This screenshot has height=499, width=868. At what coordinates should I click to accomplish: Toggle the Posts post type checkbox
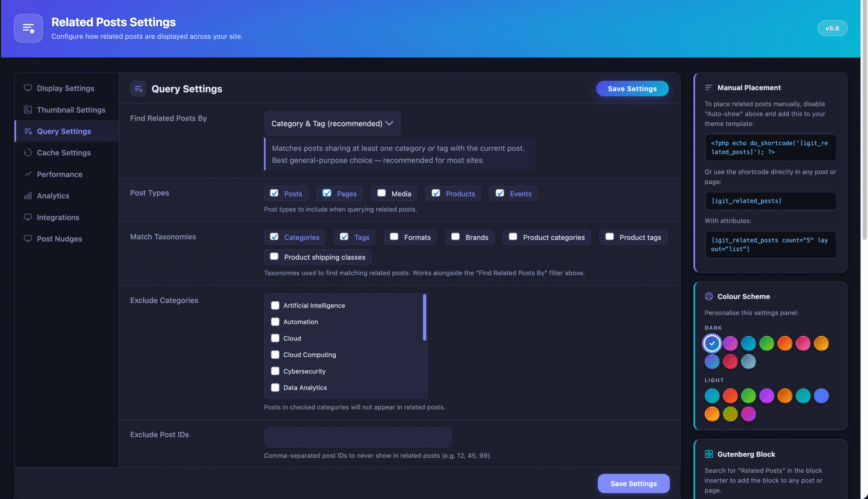(x=274, y=193)
